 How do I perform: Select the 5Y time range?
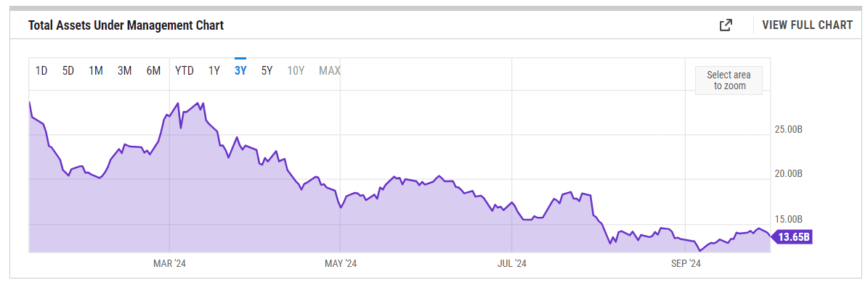(267, 70)
